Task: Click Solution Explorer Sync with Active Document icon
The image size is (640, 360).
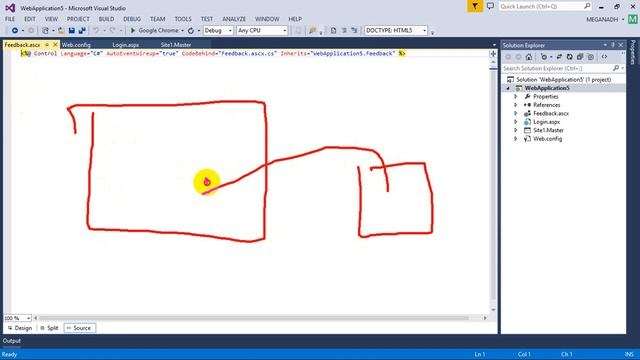Action: coord(559,57)
